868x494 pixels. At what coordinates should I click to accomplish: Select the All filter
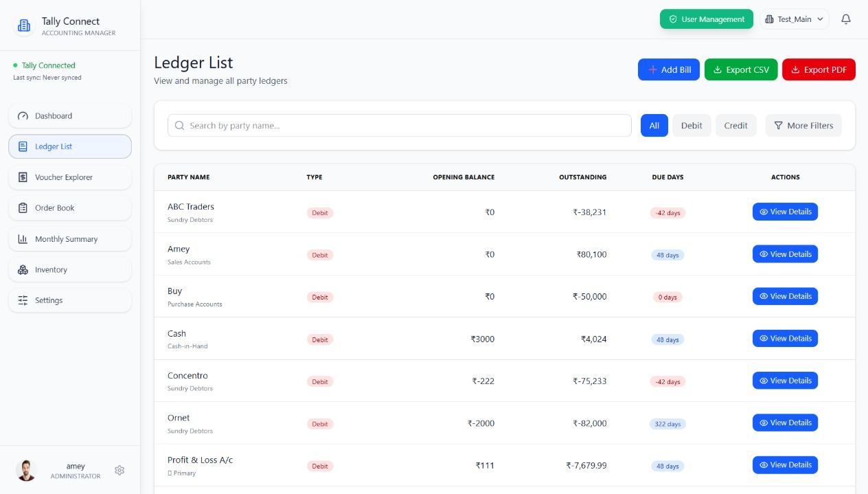pos(654,126)
